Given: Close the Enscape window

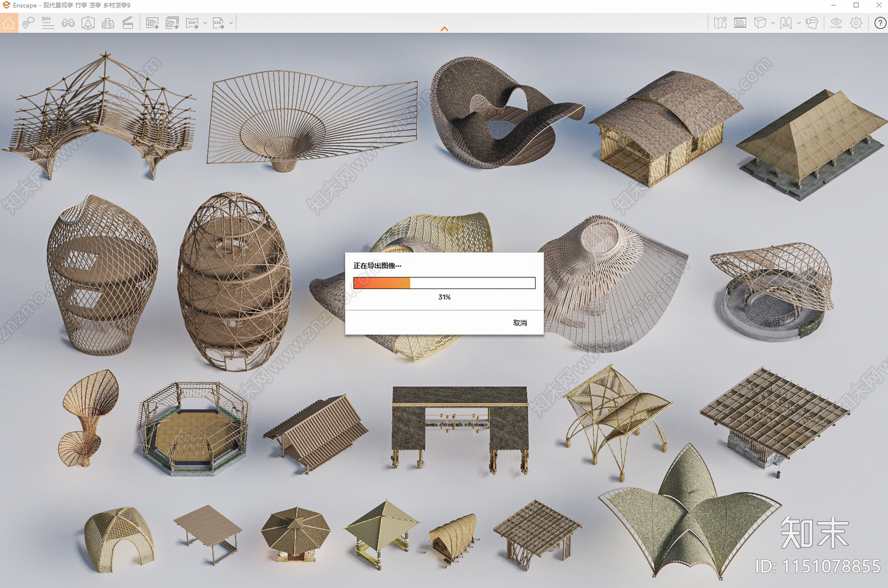Looking at the screenshot, I should click(x=879, y=6).
